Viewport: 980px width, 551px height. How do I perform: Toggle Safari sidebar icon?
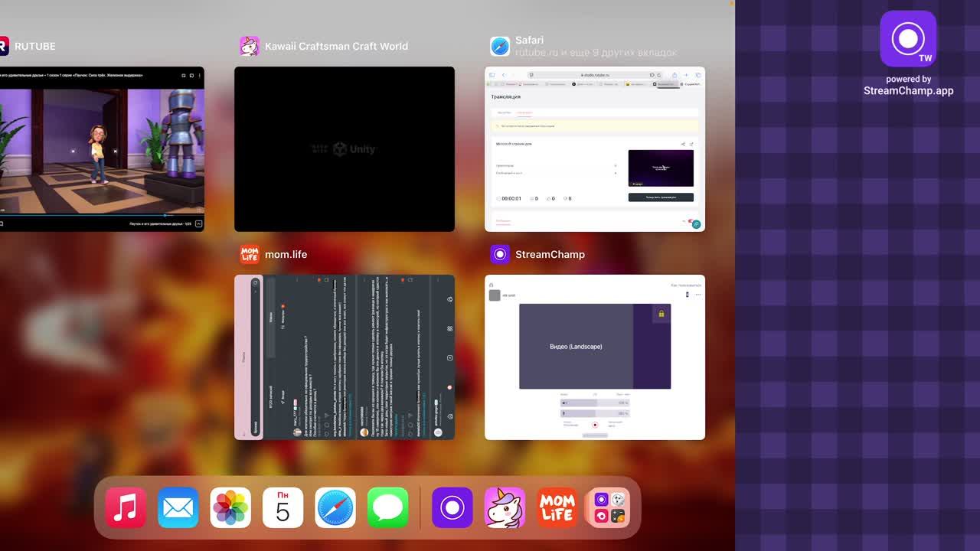click(492, 75)
